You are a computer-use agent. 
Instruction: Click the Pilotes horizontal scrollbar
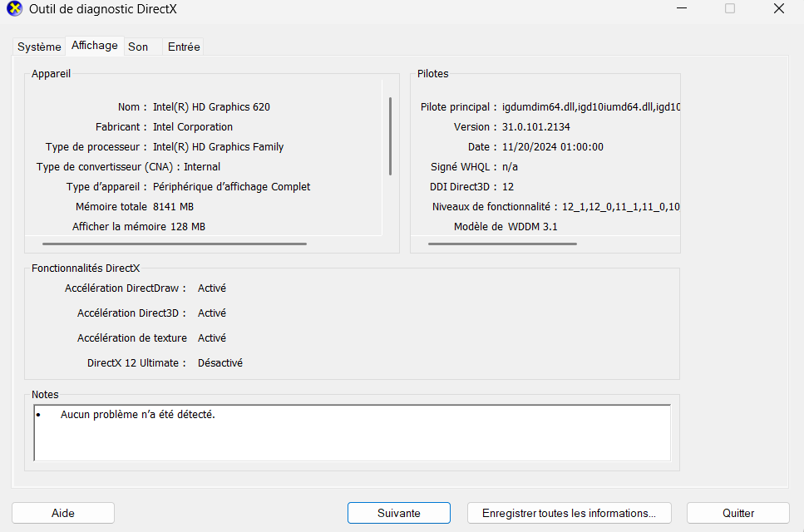click(502, 244)
